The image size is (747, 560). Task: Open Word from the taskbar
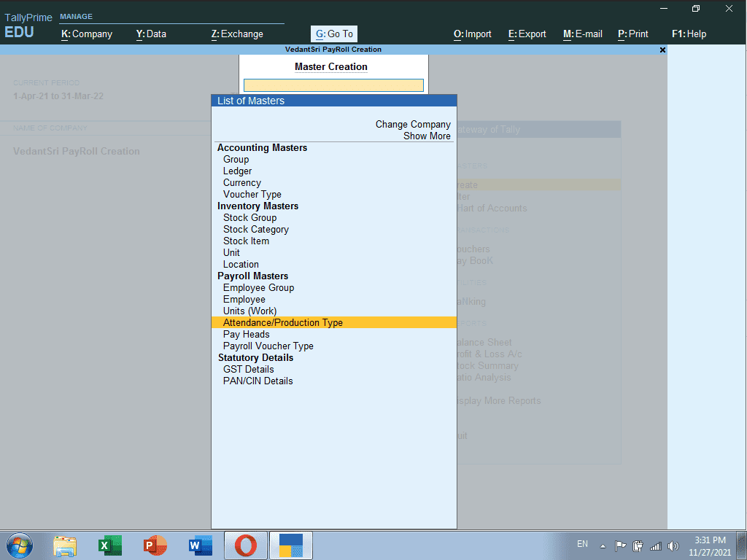click(201, 545)
